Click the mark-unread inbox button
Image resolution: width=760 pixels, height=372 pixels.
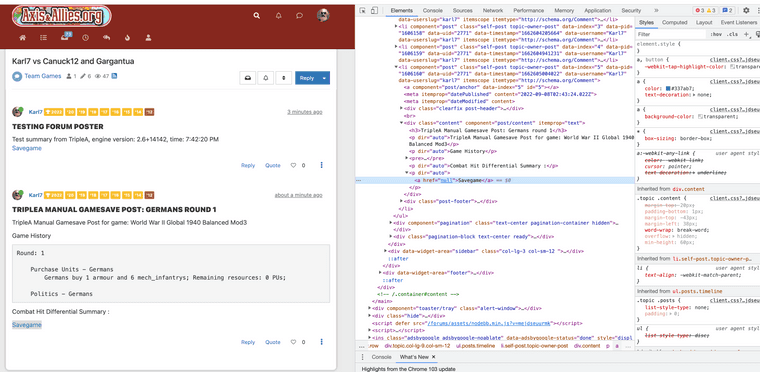tap(248, 78)
